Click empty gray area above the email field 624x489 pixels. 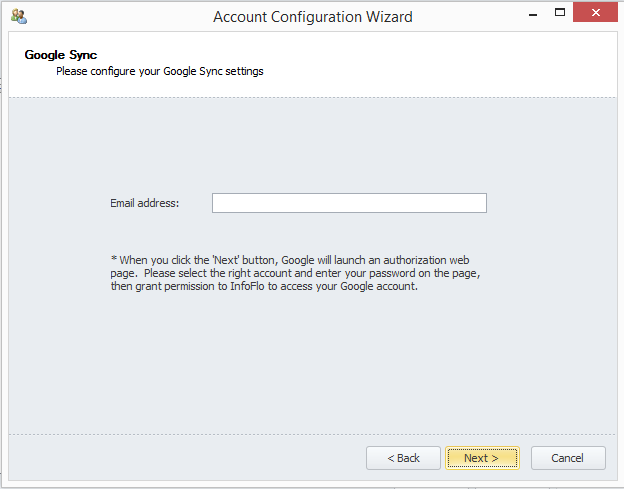click(310, 145)
